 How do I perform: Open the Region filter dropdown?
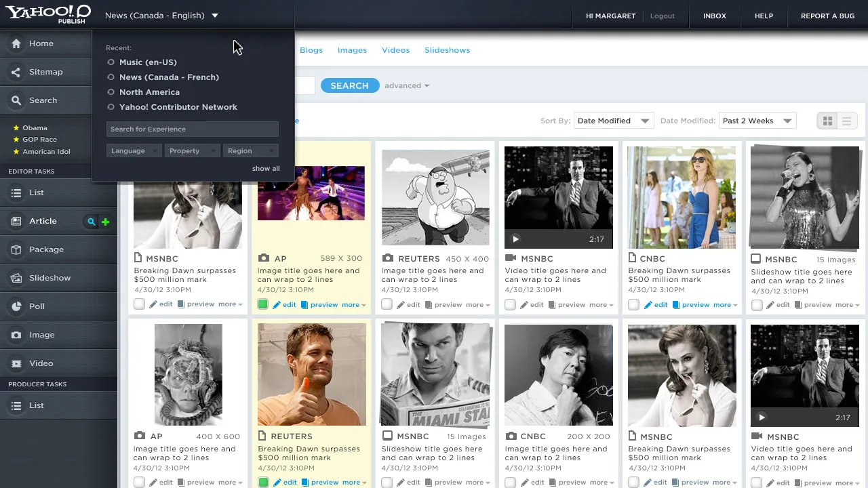click(x=251, y=151)
